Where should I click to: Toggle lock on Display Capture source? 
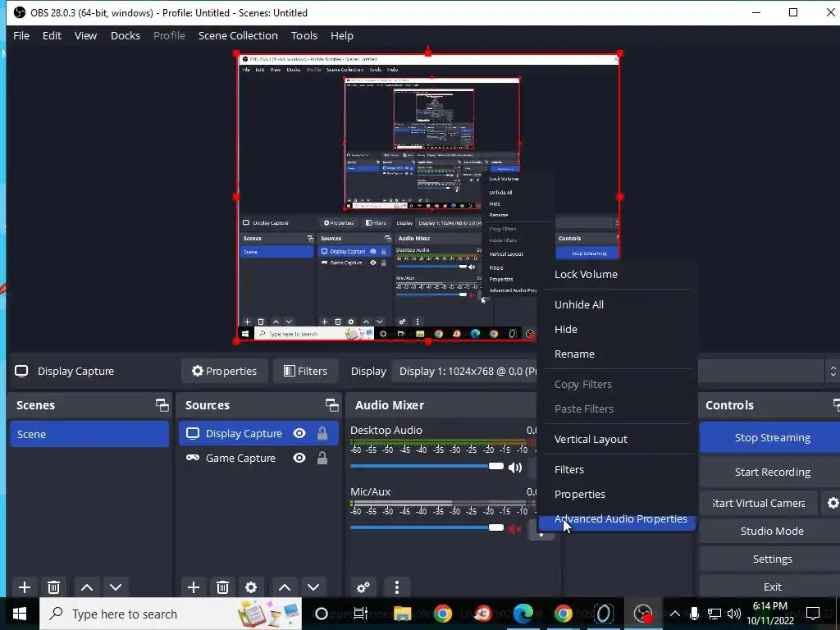coord(322,433)
